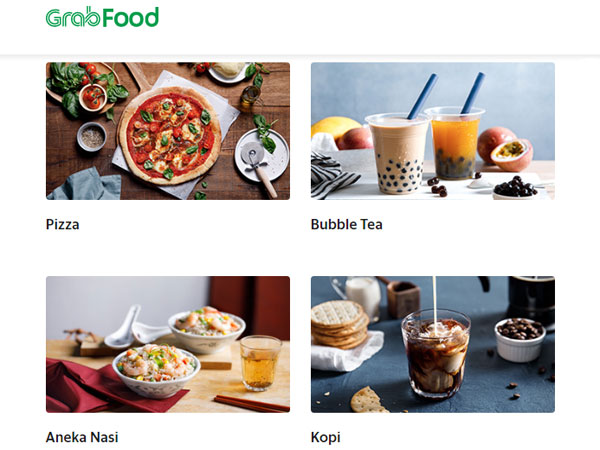Click the orange passion fruit tea cup
Image resolution: width=600 pixels, height=450 pixels.
pyautogui.click(x=455, y=143)
